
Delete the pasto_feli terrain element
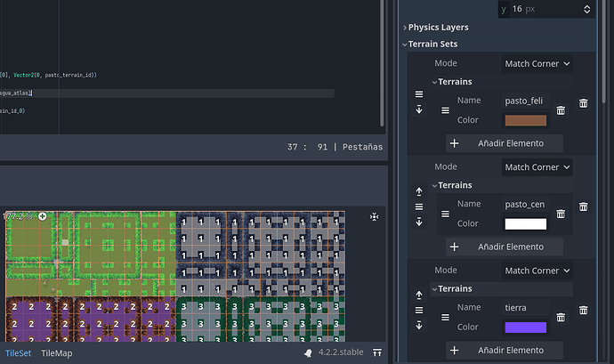click(561, 110)
